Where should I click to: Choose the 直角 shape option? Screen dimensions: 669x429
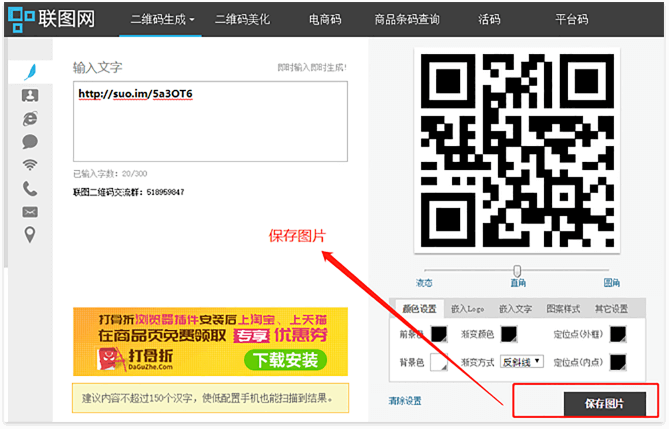(518, 283)
